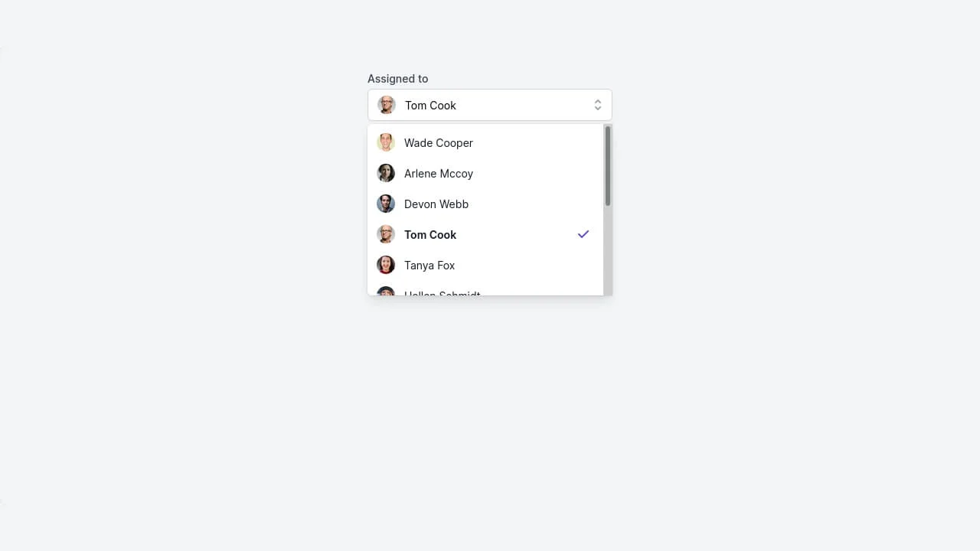Click Tom Cook's bold avatar in the list
Viewport: 980px width, 551px height.
click(385, 234)
